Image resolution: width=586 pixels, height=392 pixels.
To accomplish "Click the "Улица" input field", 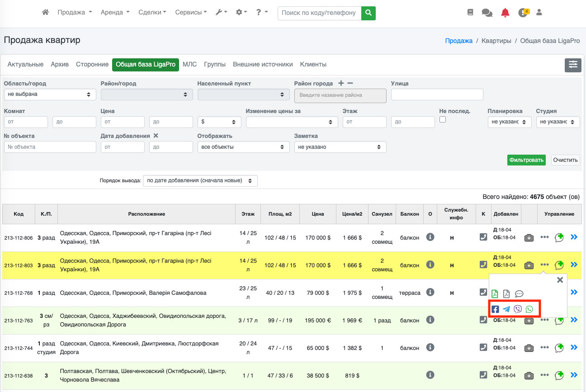I will [437, 94].
